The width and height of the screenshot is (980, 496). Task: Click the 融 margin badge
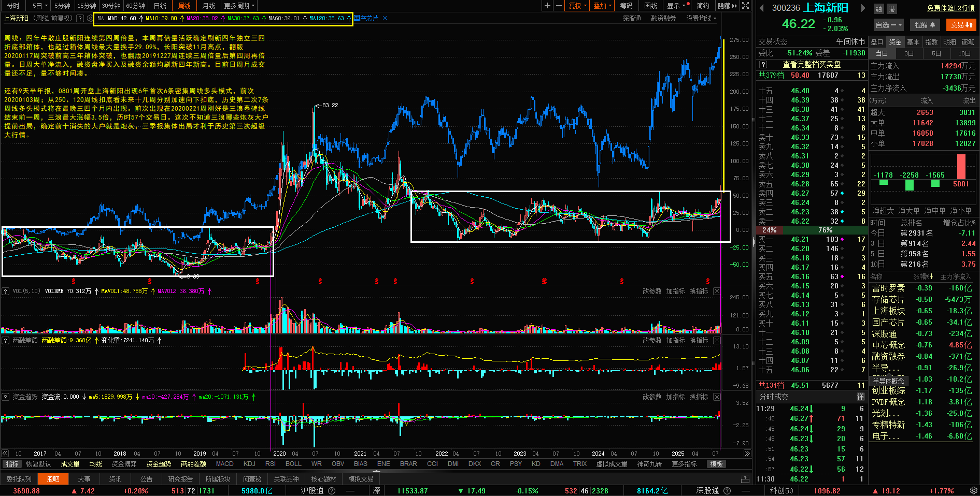coord(878,9)
